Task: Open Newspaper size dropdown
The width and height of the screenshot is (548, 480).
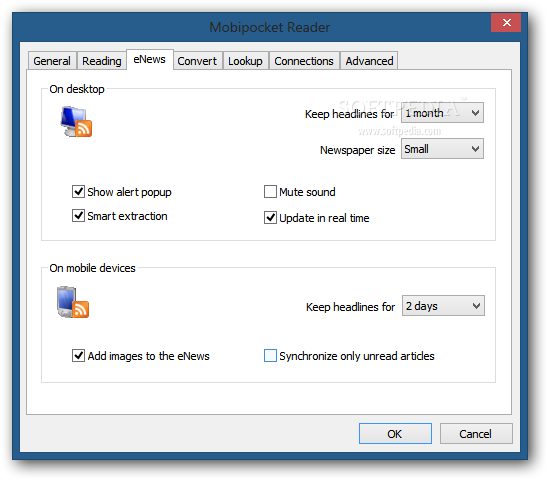Action: (442, 149)
